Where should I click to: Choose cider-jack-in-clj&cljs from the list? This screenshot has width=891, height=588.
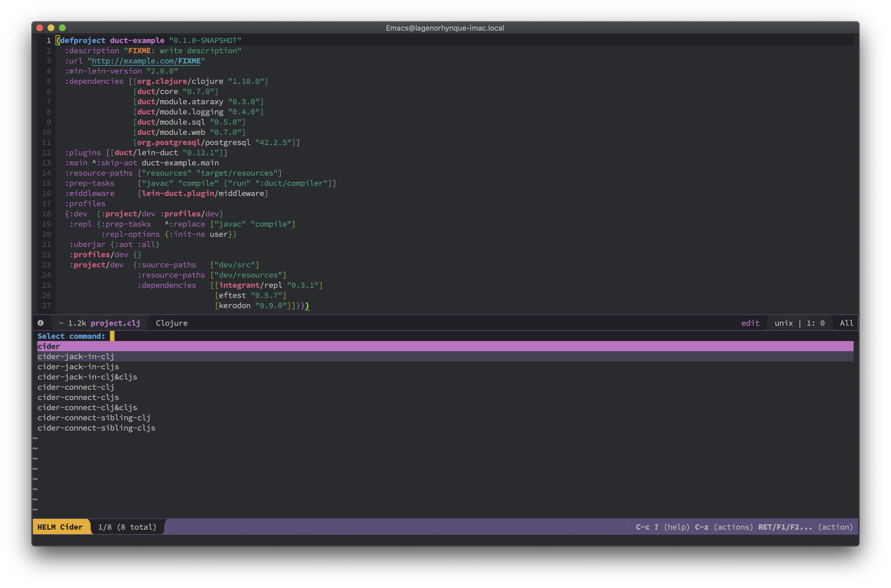[87, 377]
